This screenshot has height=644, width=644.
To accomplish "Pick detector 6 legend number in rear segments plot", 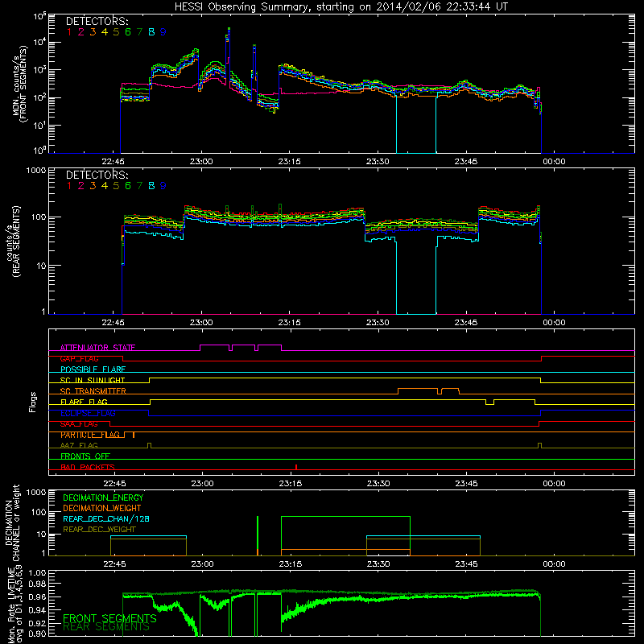I will 128,186.
